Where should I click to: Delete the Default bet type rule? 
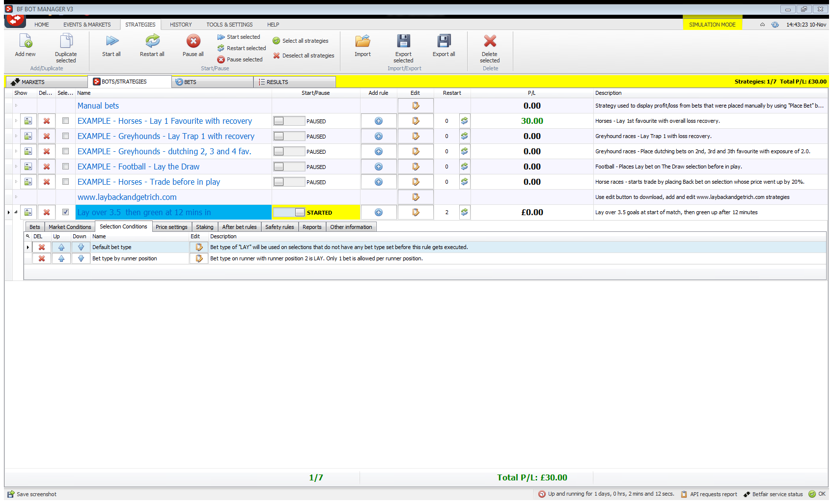coord(42,247)
